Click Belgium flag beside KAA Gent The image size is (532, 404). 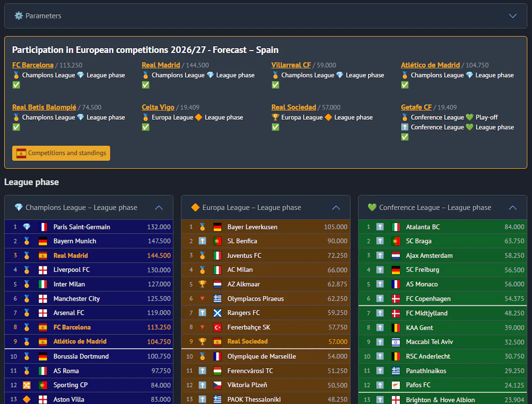point(396,328)
